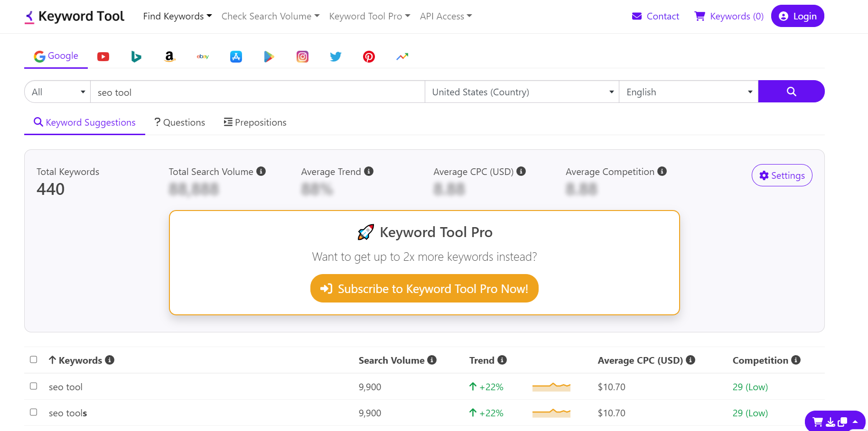The width and height of the screenshot is (868, 431).
Task: Sort by the Search Volume column header
Action: 392,360
